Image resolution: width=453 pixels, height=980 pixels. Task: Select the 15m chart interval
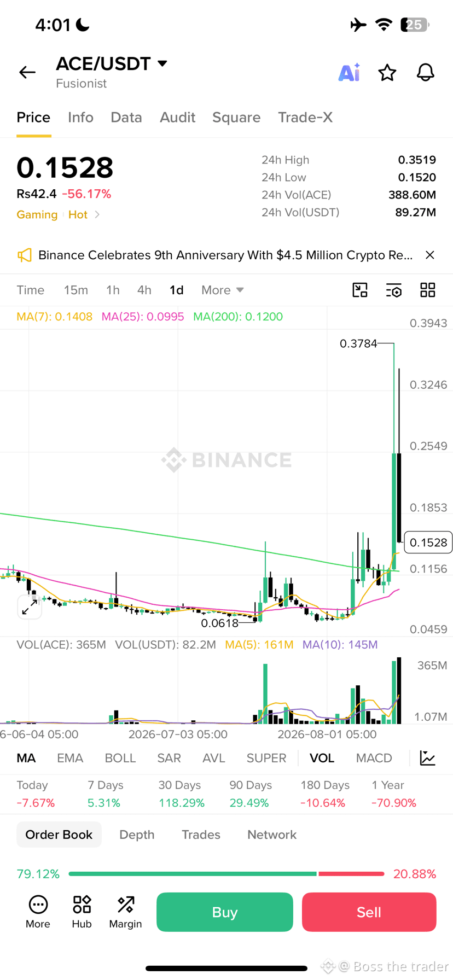[x=75, y=290]
